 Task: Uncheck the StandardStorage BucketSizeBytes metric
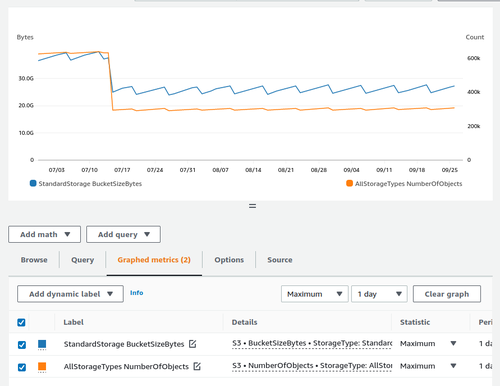(22, 345)
